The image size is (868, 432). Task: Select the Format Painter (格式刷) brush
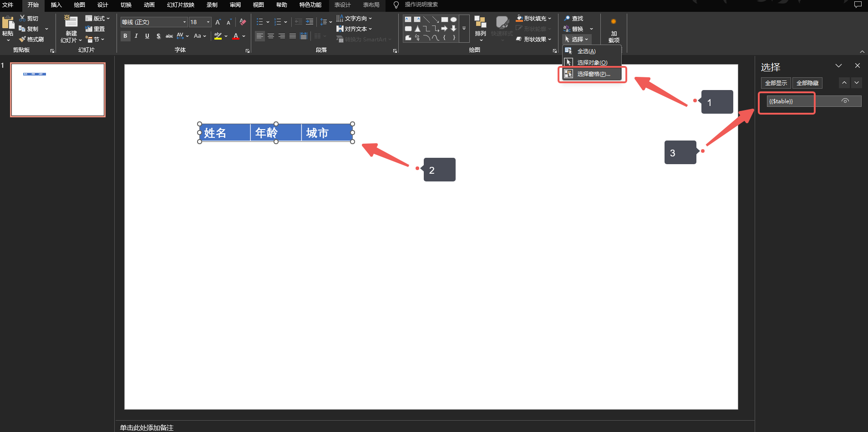click(x=22, y=40)
